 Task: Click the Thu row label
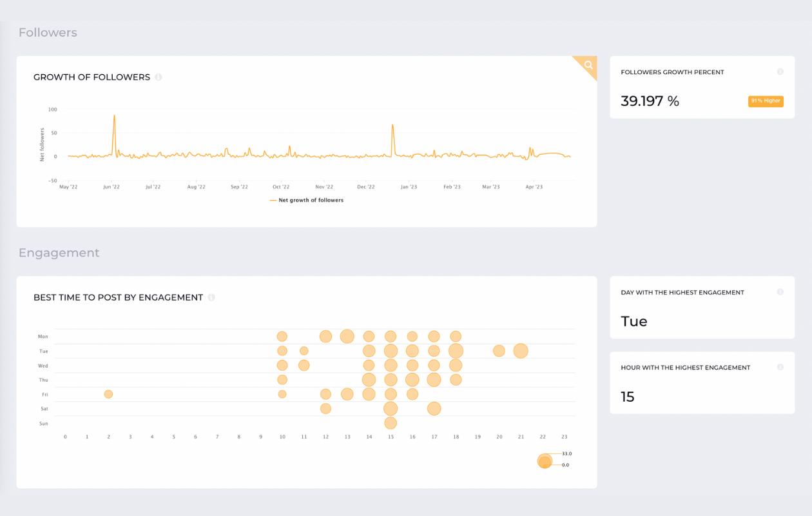(x=43, y=380)
